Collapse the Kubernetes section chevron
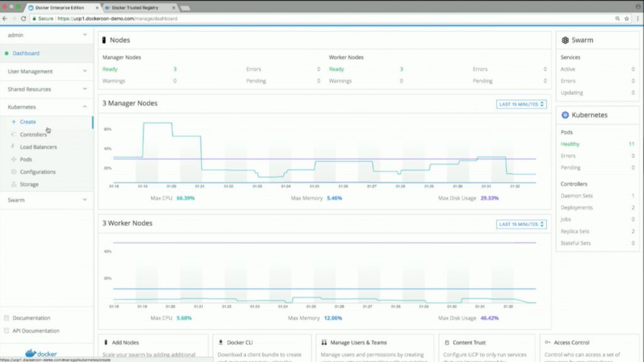This screenshot has height=362, width=644. (85, 107)
